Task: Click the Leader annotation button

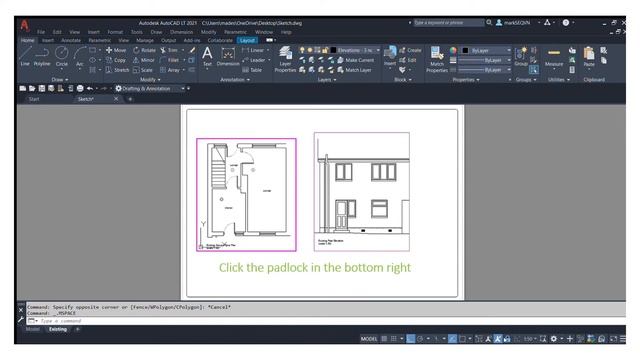Action: point(253,60)
